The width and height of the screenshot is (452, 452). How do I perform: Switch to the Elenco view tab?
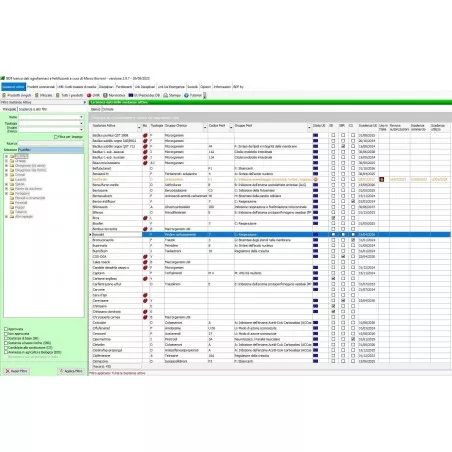[96, 109]
